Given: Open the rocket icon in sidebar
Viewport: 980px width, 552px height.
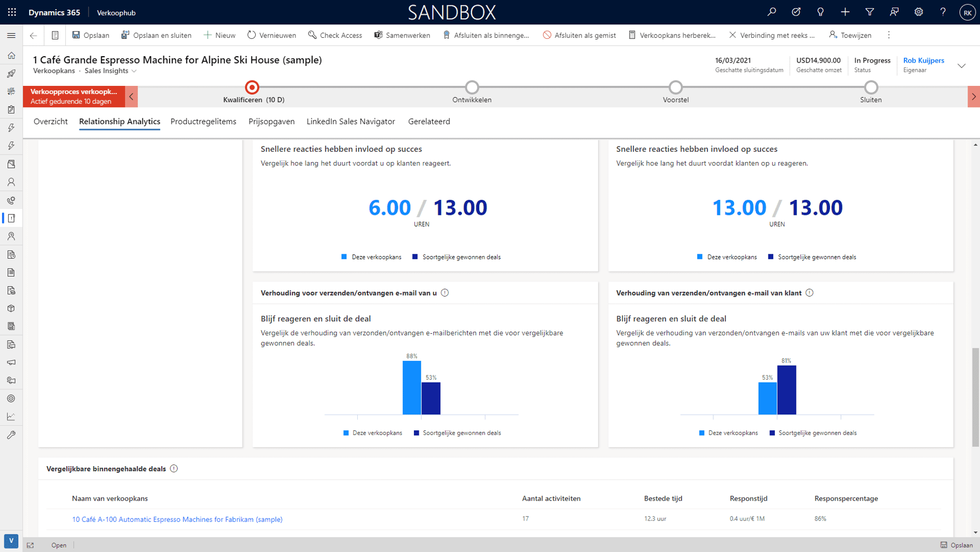Looking at the screenshot, I should [11, 73].
